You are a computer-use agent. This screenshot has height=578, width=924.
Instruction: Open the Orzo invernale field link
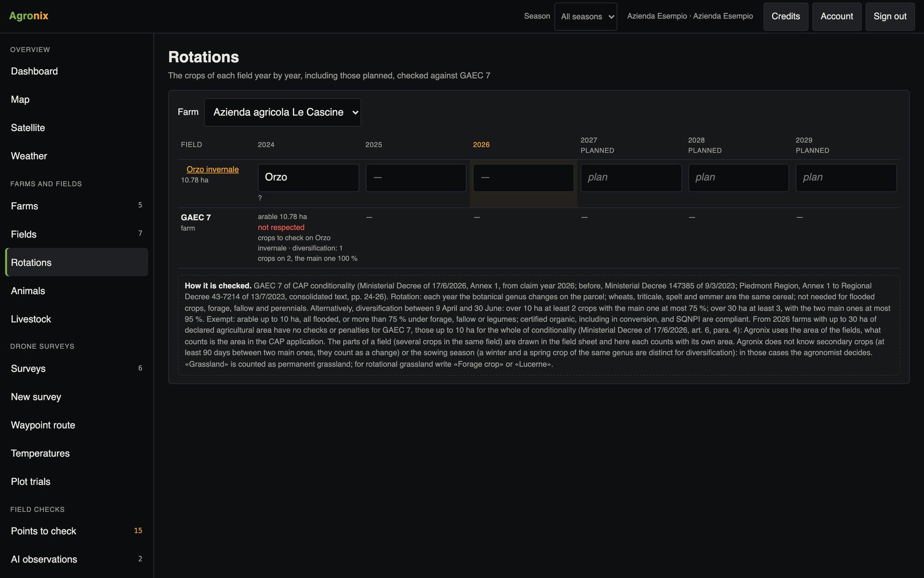(x=212, y=170)
